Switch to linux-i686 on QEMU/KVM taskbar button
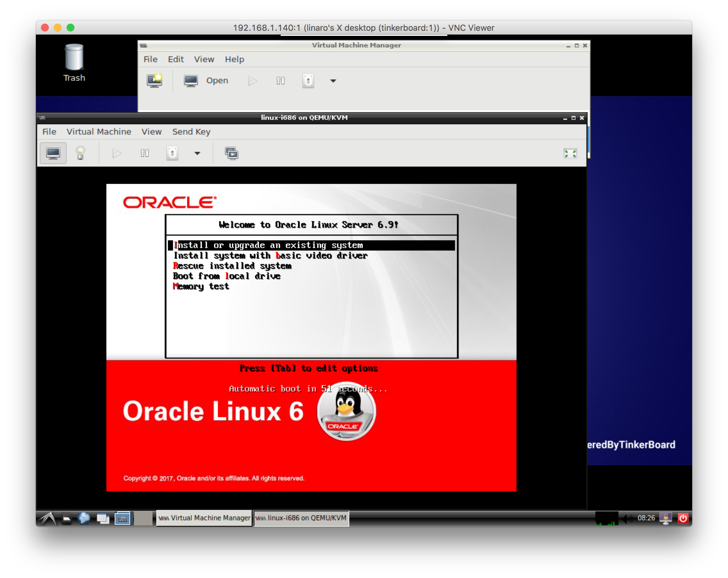This screenshot has width=728, height=578. (301, 518)
